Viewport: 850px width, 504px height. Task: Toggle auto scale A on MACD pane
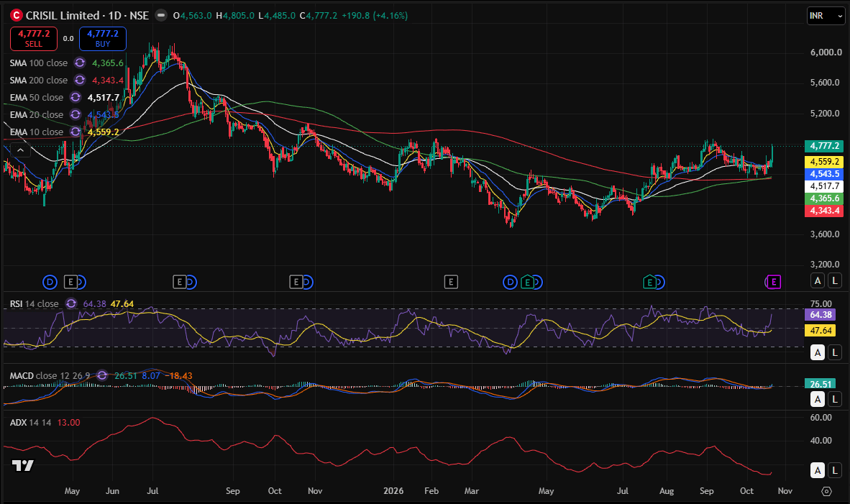point(818,400)
